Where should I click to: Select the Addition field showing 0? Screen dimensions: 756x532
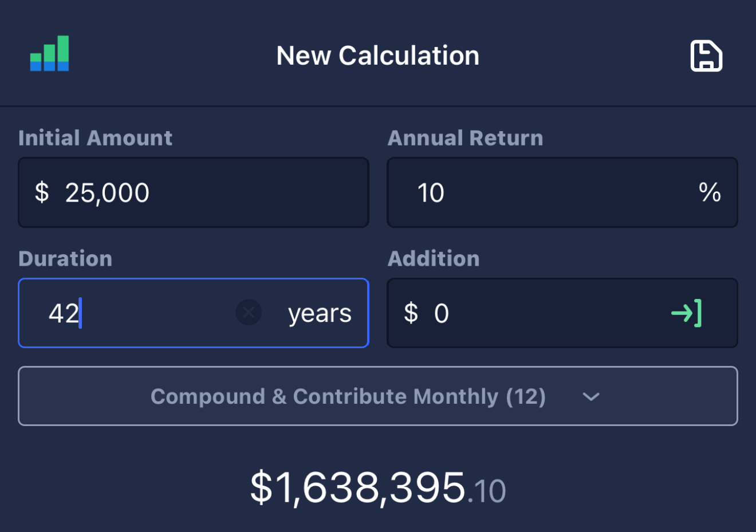coord(562,313)
